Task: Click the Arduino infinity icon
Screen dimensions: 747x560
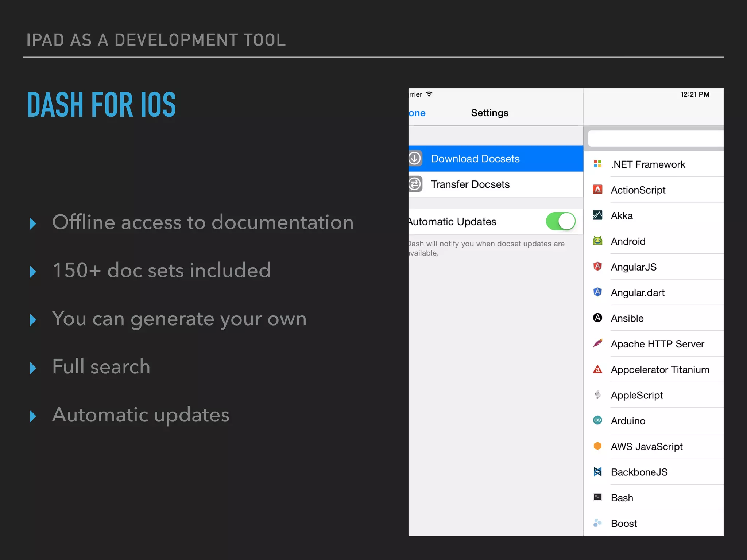Action: [x=597, y=420]
